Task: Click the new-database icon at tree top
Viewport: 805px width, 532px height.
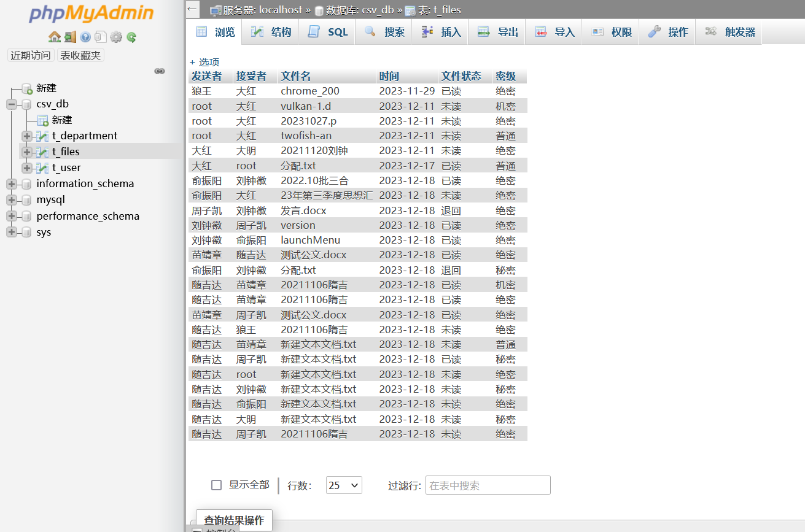Action: tap(26, 88)
